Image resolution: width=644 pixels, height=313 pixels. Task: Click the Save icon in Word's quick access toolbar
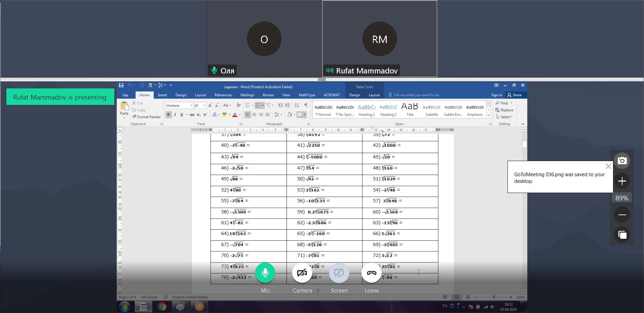[x=121, y=85]
